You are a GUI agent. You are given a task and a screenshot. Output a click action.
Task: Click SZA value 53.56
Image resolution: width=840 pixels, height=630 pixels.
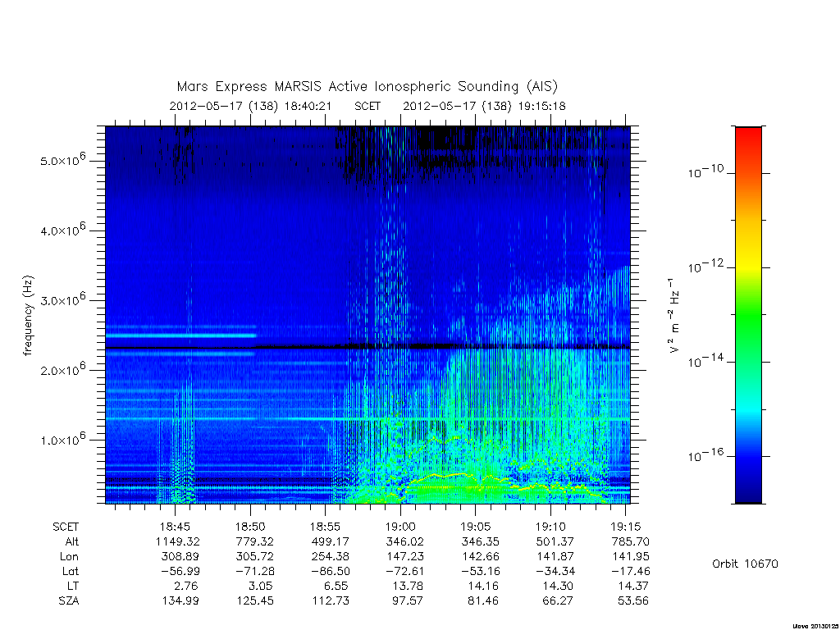(633, 601)
